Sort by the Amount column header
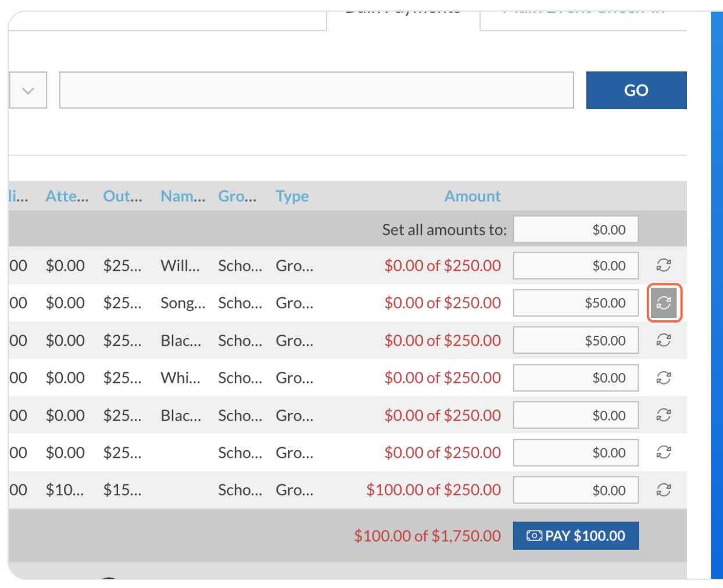This screenshot has width=723, height=588. (473, 196)
